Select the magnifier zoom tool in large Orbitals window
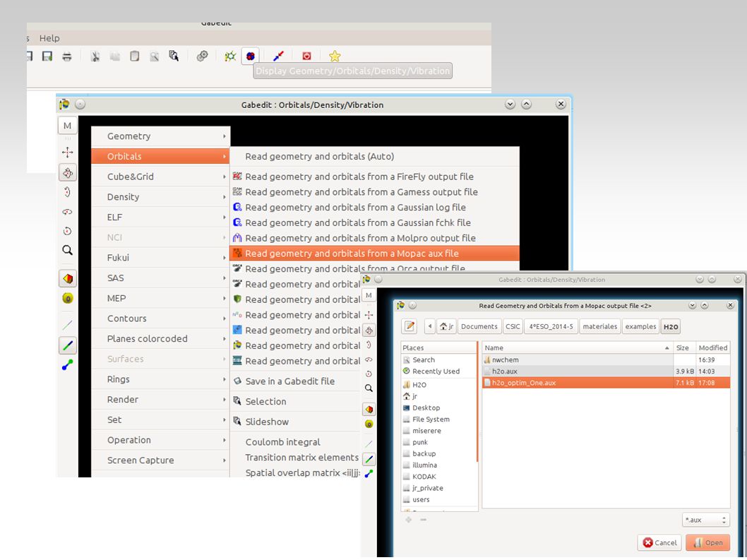 (x=67, y=250)
